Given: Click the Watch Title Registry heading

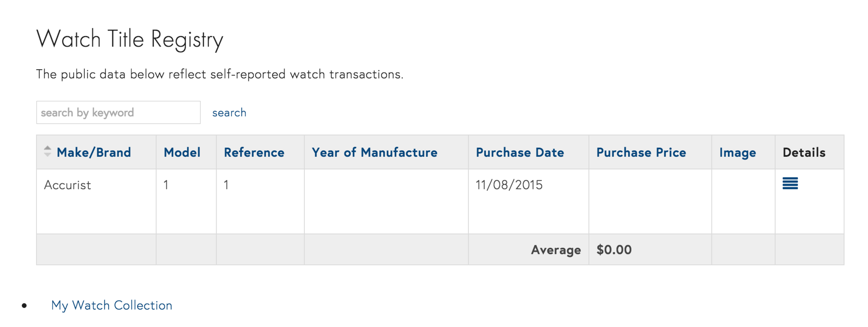Looking at the screenshot, I should pyautogui.click(x=130, y=39).
